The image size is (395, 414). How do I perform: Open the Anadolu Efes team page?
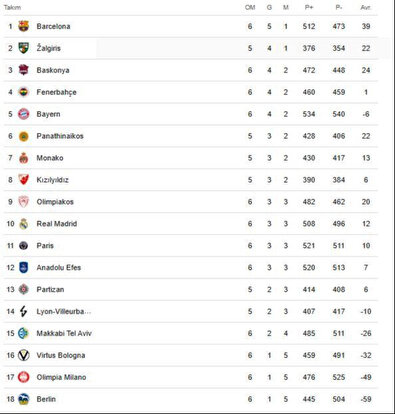(59, 268)
